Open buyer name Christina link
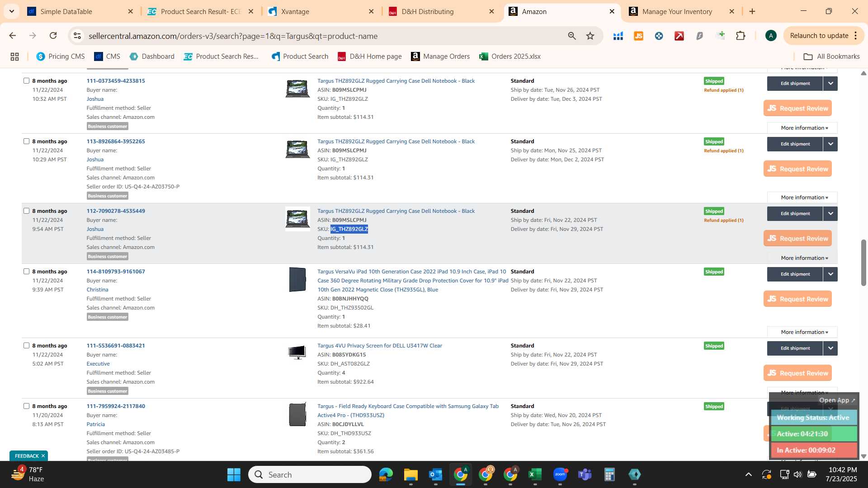This screenshot has height=488, width=868. (97, 290)
